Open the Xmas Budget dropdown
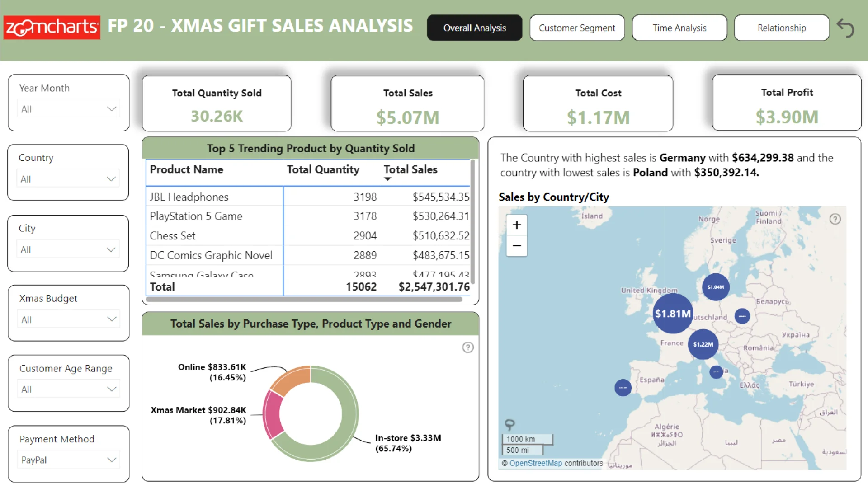This screenshot has height=488, width=868. pos(69,319)
